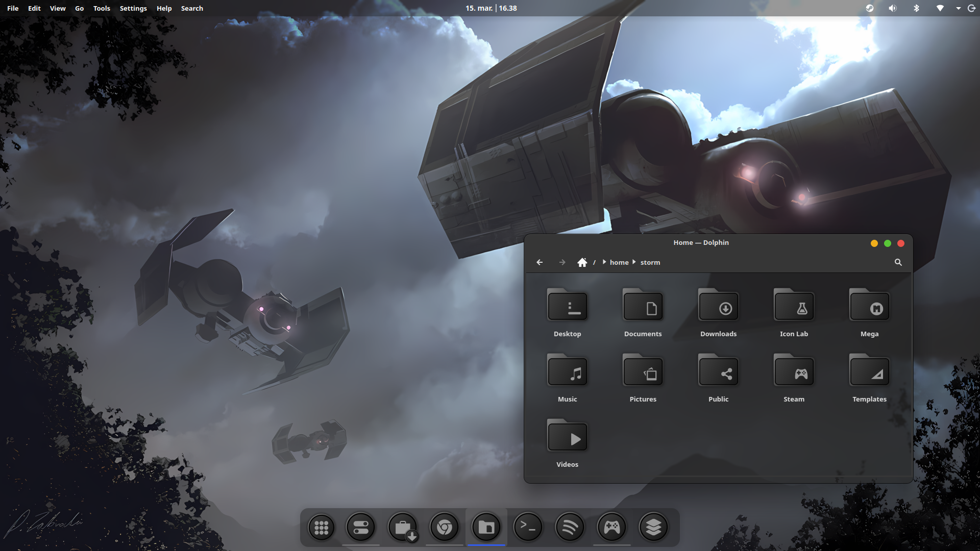980x551 pixels.
Task: Minimize the Dolphin window with the yellow button
Action: (874, 243)
